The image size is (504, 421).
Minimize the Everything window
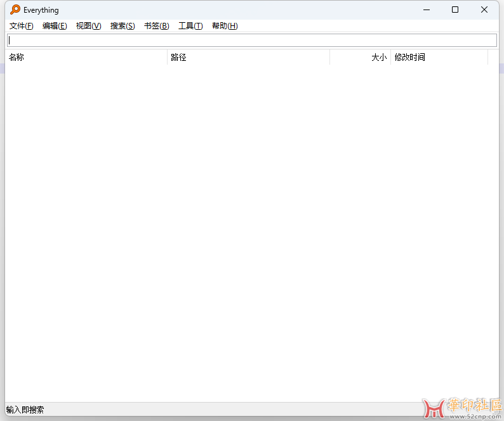[x=427, y=10]
